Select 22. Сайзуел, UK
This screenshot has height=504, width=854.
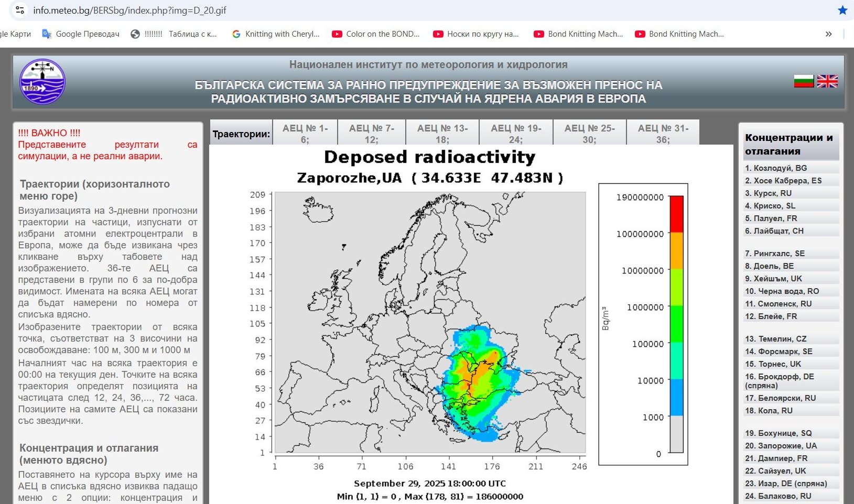click(x=791, y=471)
